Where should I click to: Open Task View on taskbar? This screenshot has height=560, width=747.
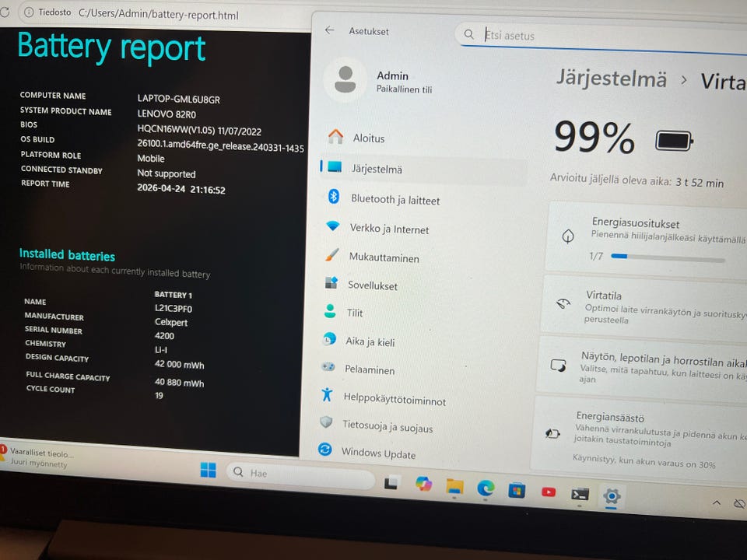coord(391,483)
